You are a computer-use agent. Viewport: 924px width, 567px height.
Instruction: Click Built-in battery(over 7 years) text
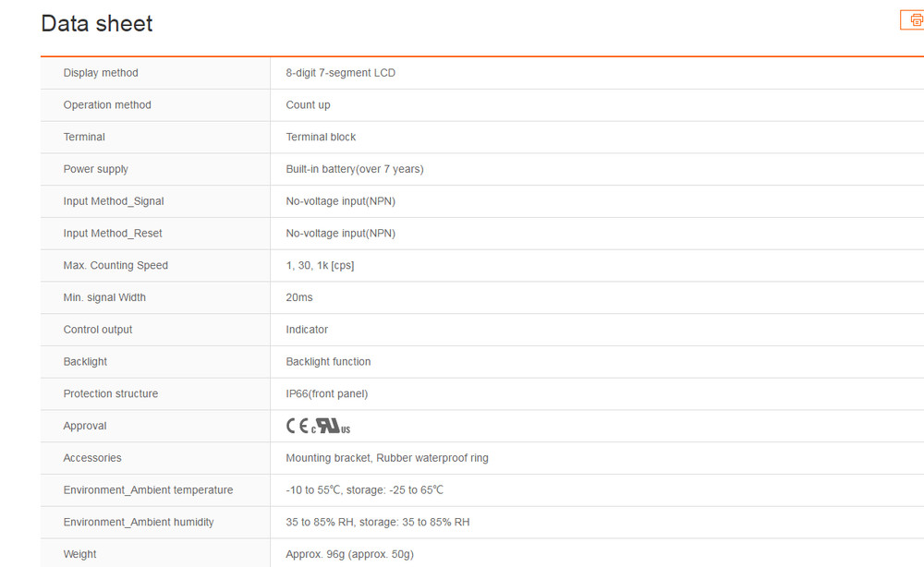pos(355,169)
